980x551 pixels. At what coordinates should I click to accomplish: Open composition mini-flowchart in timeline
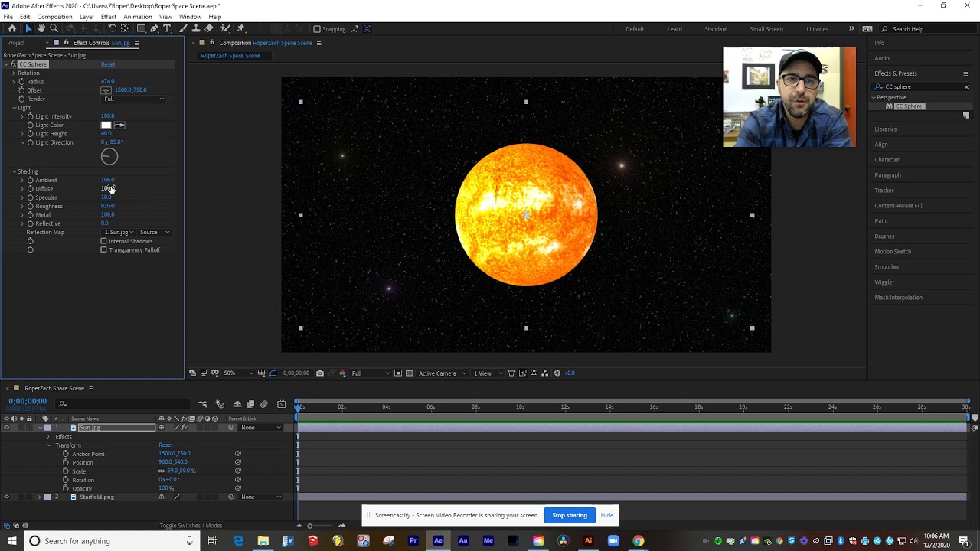[203, 404]
